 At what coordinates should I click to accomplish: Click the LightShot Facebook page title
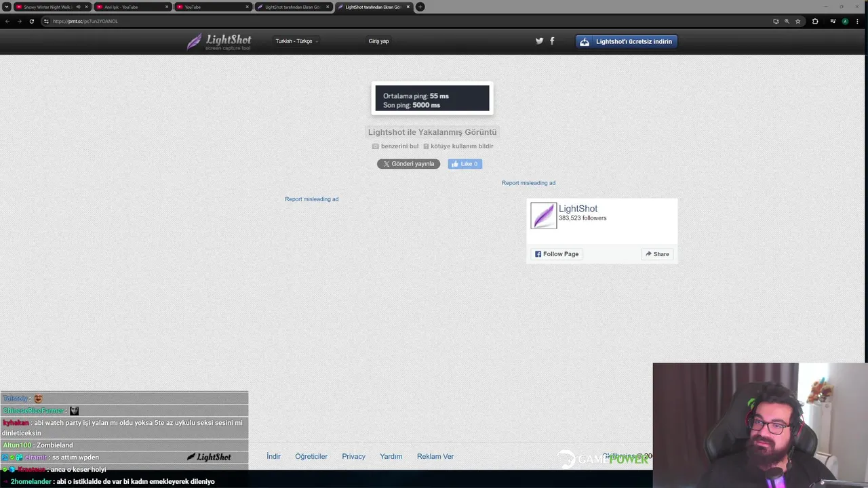[x=578, y=209]
